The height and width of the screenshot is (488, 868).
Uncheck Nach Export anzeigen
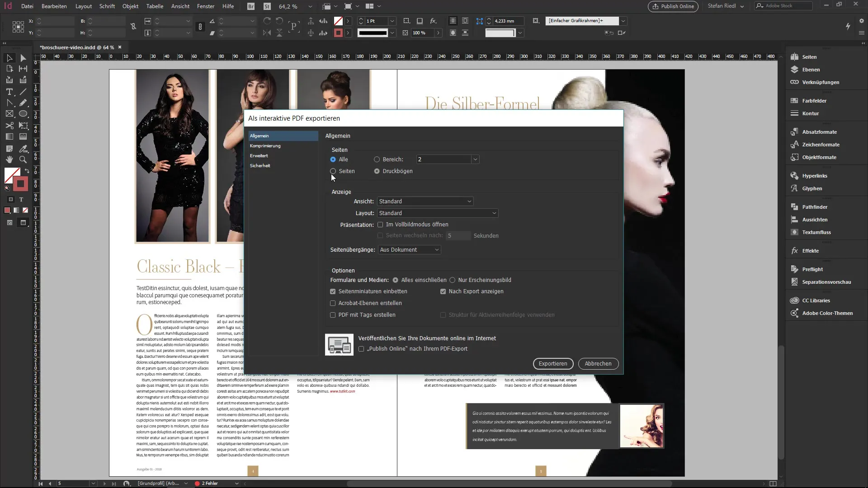tap(443, 291)
